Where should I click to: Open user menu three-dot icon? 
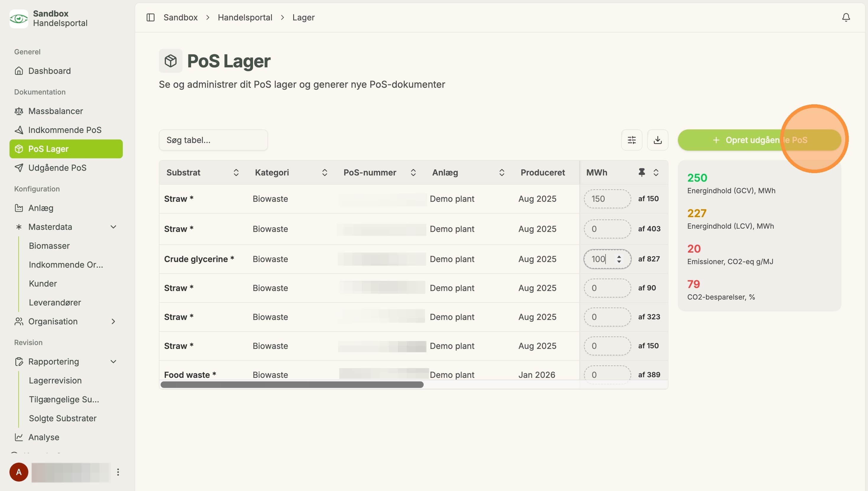(118, 472)
